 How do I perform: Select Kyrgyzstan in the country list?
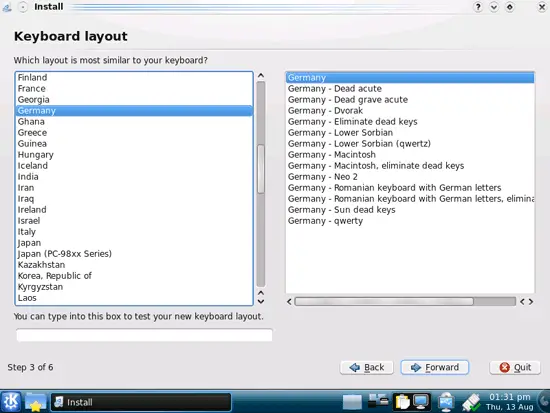click(x=134, y=287)
